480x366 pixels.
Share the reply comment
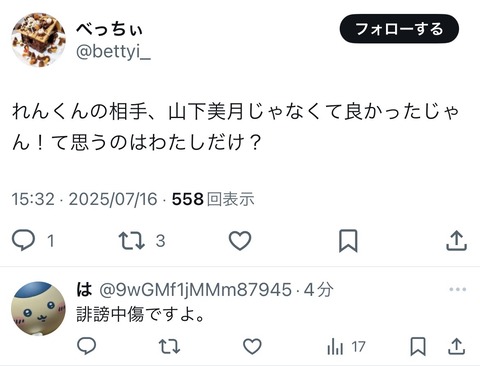[456, 346]
